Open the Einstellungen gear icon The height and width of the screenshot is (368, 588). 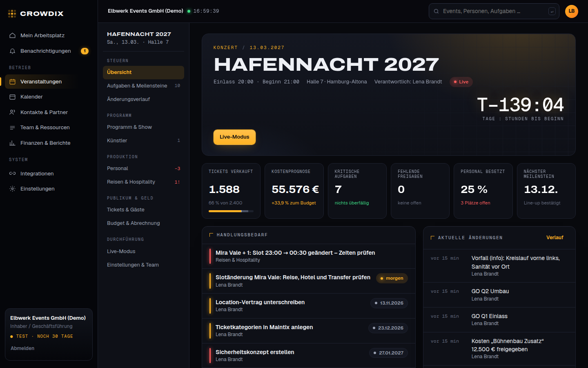[12, 189]
